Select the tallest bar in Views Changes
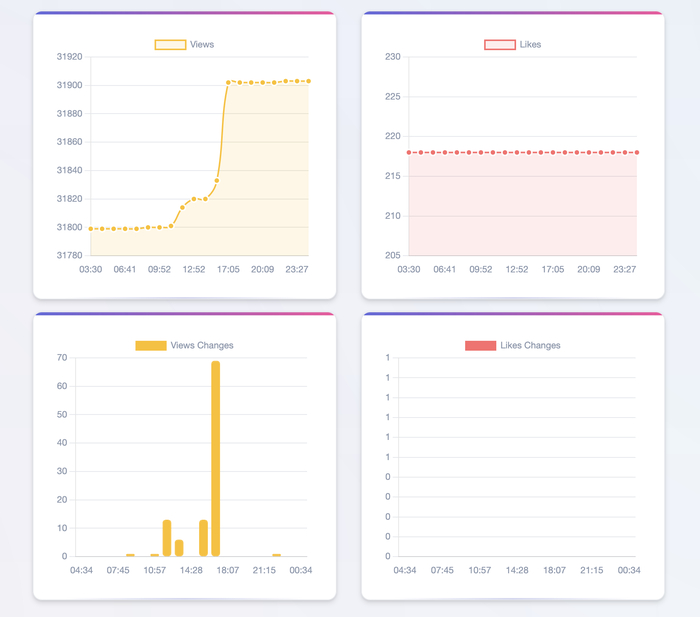 tap(216, 460)
